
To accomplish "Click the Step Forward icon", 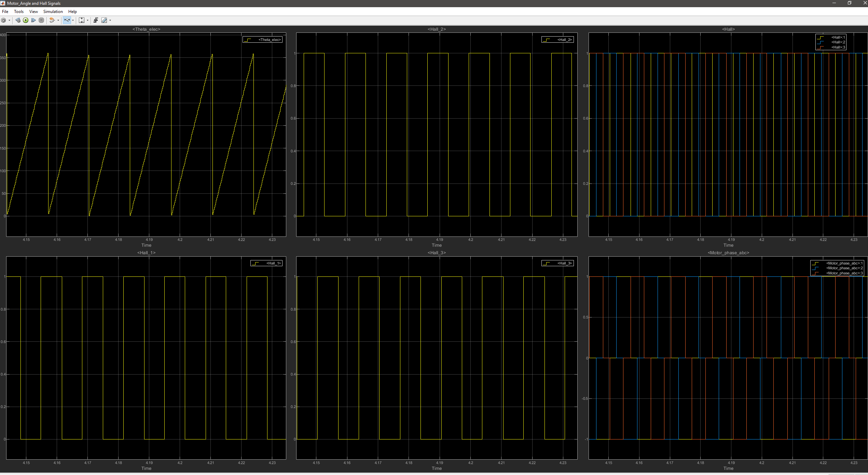I will click(33, 21).
